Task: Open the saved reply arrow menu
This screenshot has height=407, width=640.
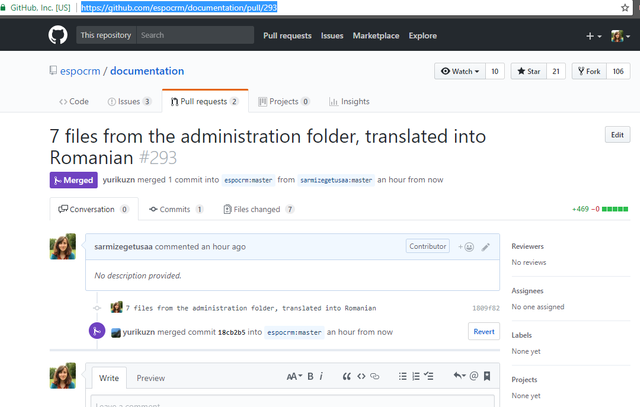Action: click(x=460, y=376)
